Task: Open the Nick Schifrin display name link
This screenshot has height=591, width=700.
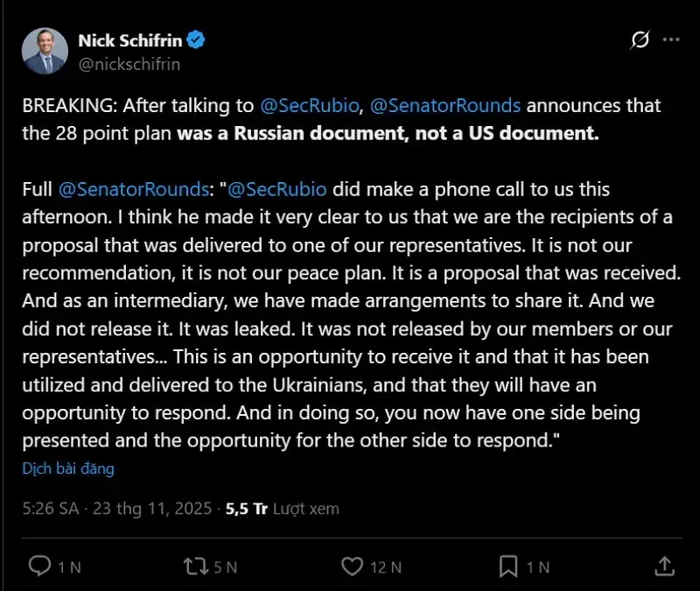Action: 131,40
